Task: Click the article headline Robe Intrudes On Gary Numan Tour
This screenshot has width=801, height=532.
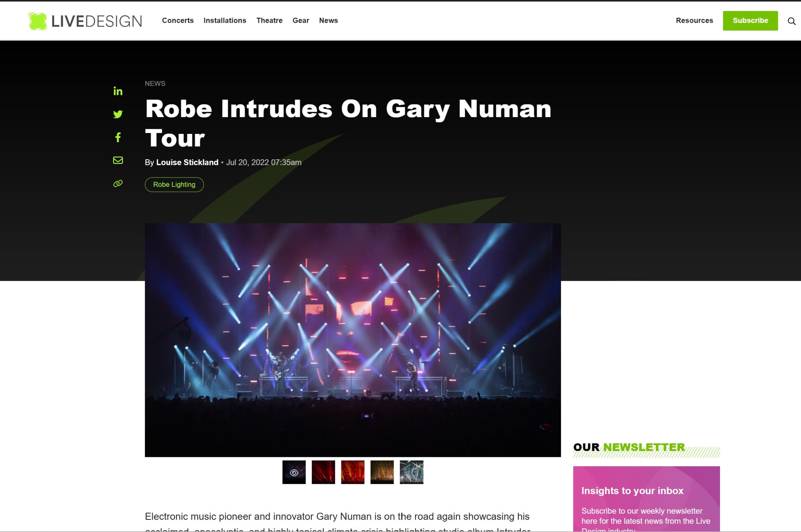Action: coord(348,123)
